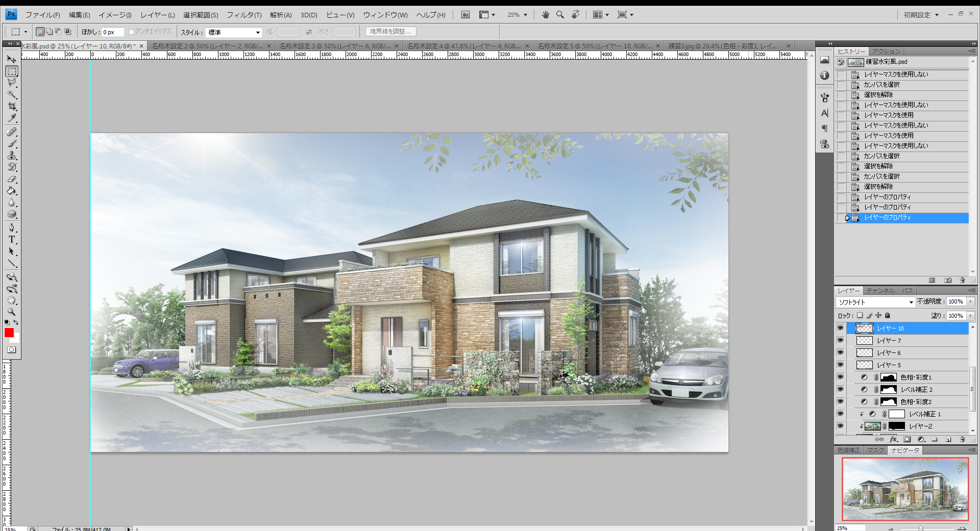980x531 pixels.
Task: Select the Zoom tool in toolbox
Action: 12,312
